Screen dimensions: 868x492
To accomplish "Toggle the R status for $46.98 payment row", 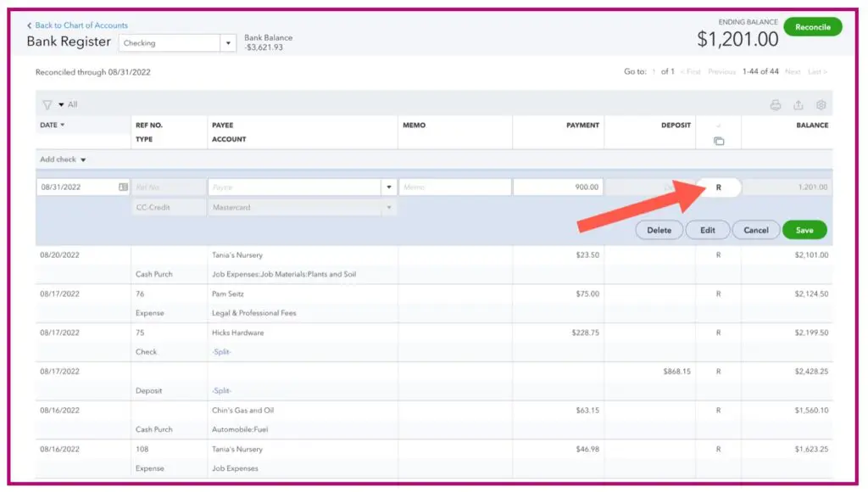I will click(719, 450).
